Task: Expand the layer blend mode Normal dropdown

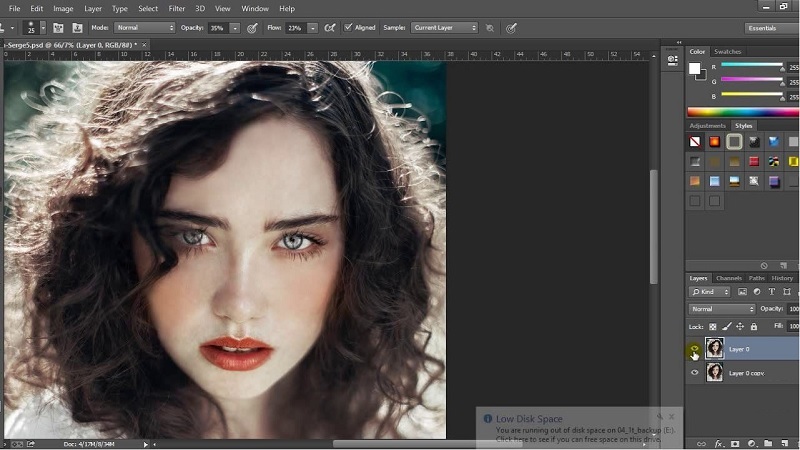Action: [721, 309]
